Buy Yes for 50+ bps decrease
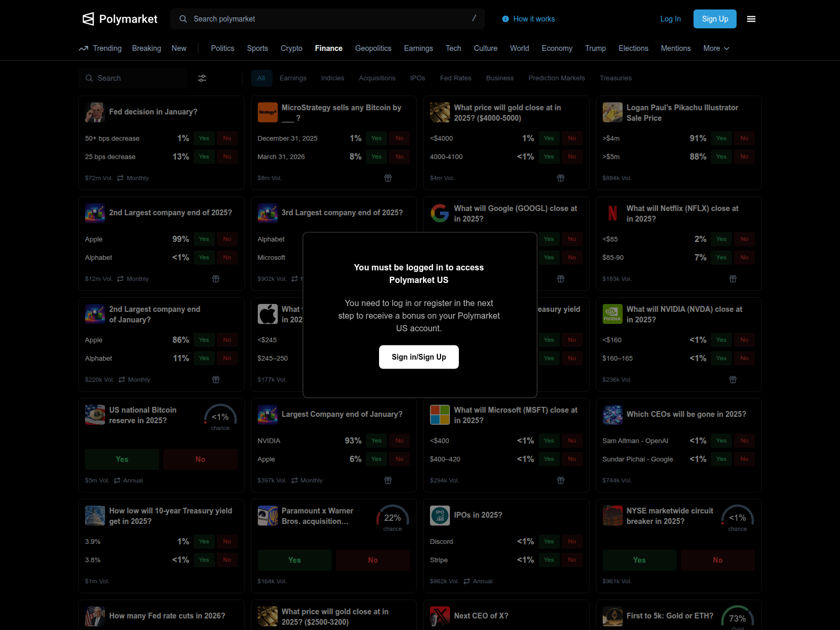 [x=204, y=139]
